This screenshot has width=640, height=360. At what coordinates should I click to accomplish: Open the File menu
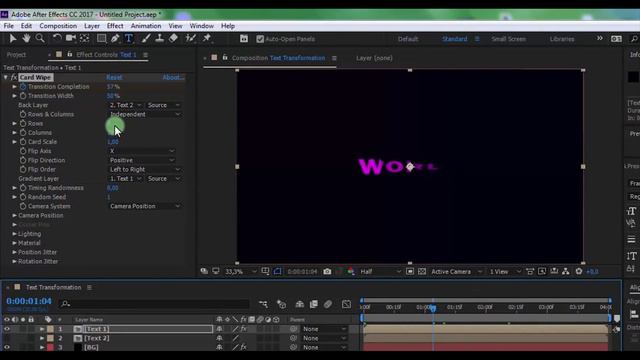[x=9, y=26]
